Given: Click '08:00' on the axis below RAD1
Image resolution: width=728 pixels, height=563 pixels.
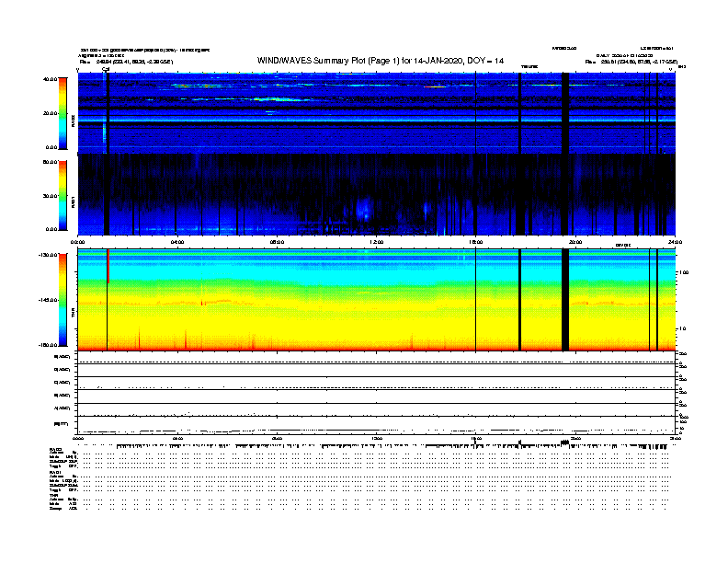Looking at the screenshot, I should click(x=277, y=242).
